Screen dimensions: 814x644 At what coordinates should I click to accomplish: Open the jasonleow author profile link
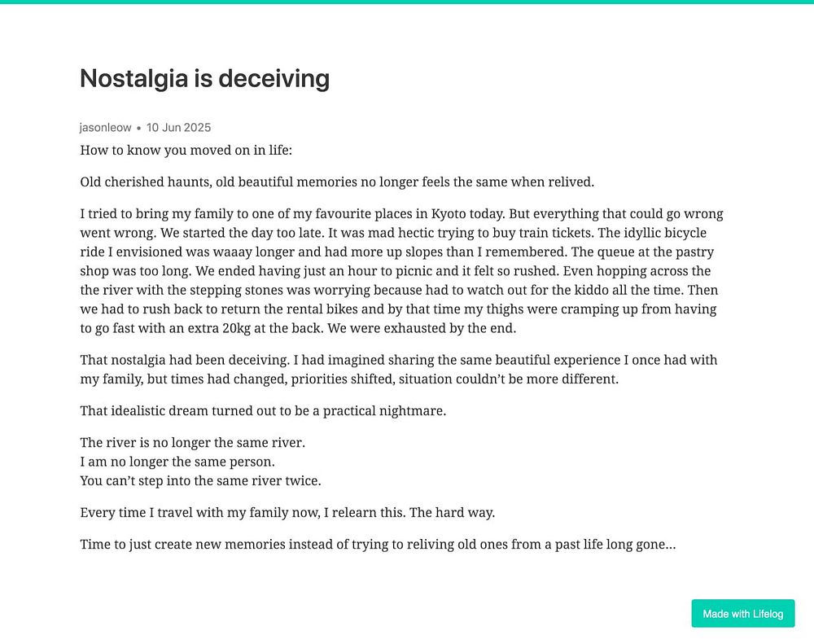(105, 127)
